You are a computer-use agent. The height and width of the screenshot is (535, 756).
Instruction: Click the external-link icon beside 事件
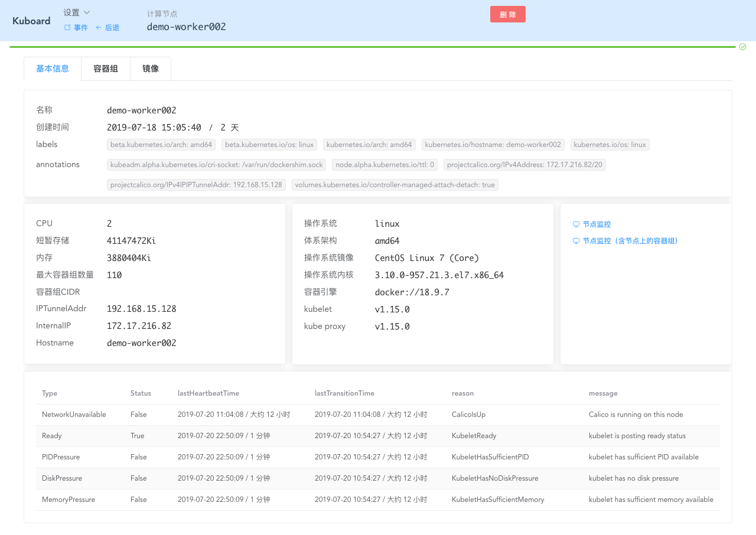67,28
